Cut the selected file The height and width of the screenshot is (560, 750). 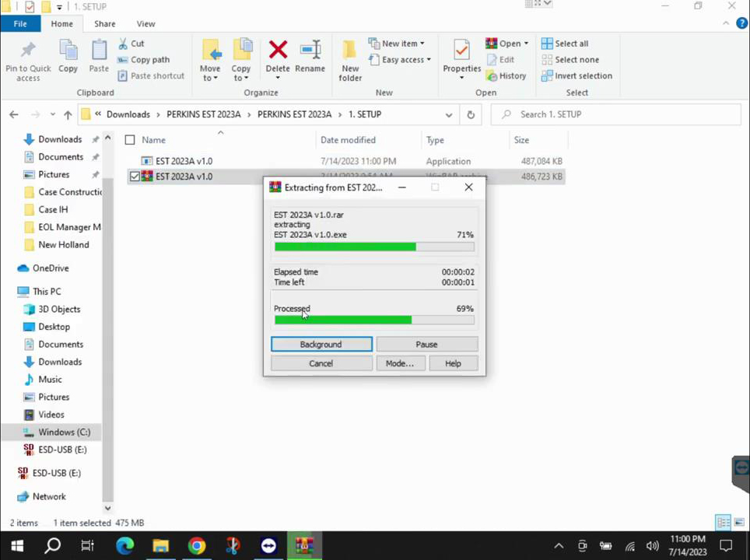click(131, 44)
